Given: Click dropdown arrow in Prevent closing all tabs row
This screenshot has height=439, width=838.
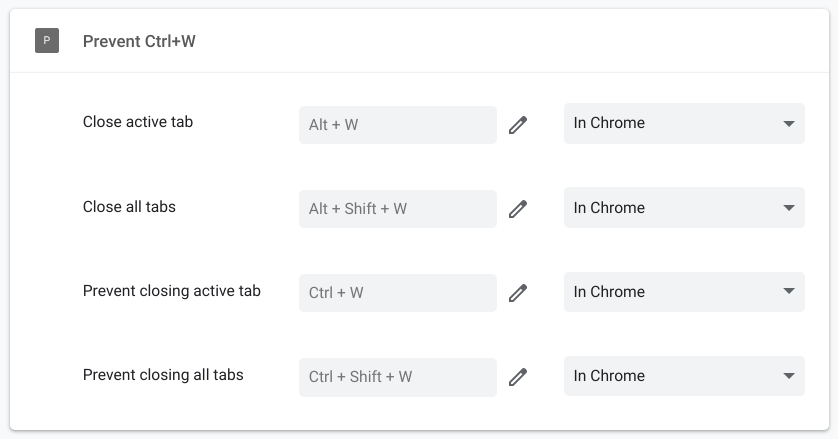Looking at the screenshot, I should 789,376.
